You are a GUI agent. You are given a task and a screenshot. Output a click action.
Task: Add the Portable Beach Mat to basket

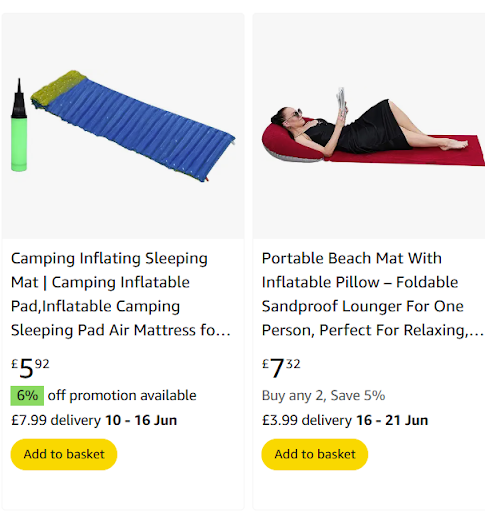pos(315,454)
